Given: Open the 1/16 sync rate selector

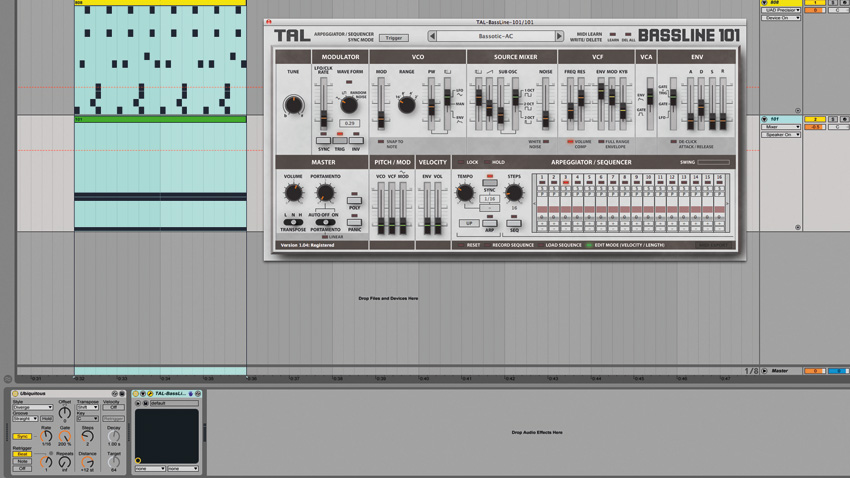Looking at the screenshot, I should tap(490, 199).
